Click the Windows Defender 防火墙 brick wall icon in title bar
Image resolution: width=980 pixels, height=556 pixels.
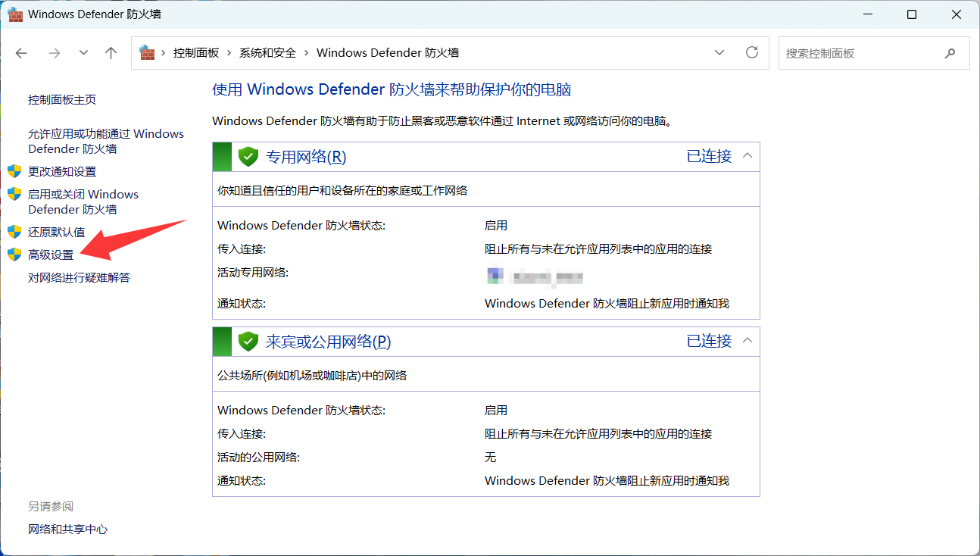(15, 14)
